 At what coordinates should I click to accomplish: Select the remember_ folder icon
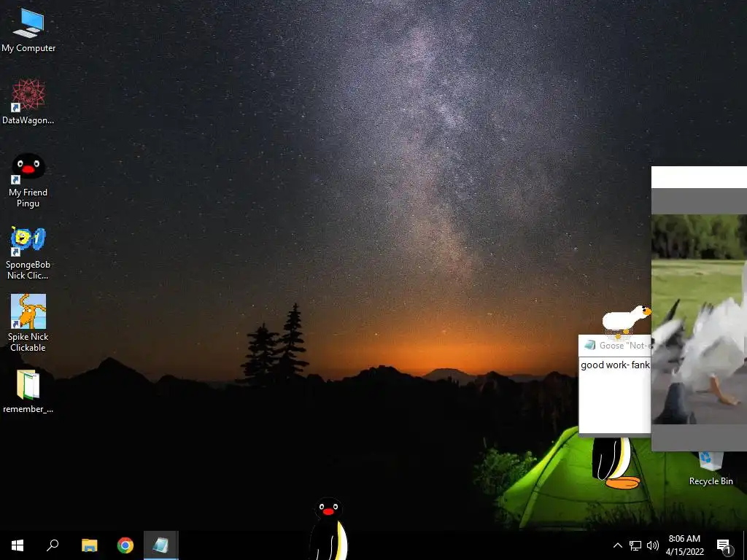pyautogui.click(x=28, y=392)
